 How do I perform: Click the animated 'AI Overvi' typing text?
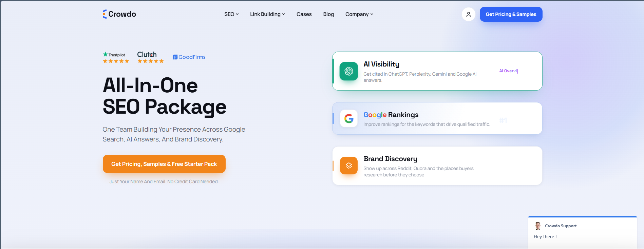[x=508, y=71]
